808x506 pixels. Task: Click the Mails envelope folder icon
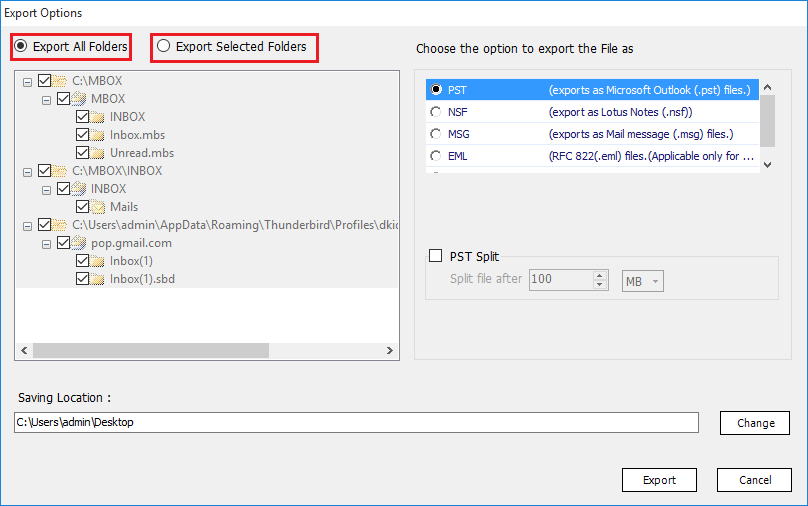pyautogui.click(x=97, y=207)
